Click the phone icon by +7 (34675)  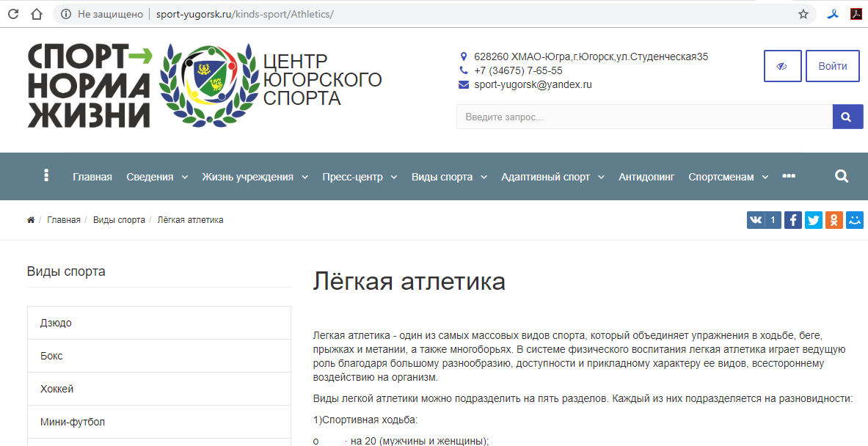coord(464,70)
